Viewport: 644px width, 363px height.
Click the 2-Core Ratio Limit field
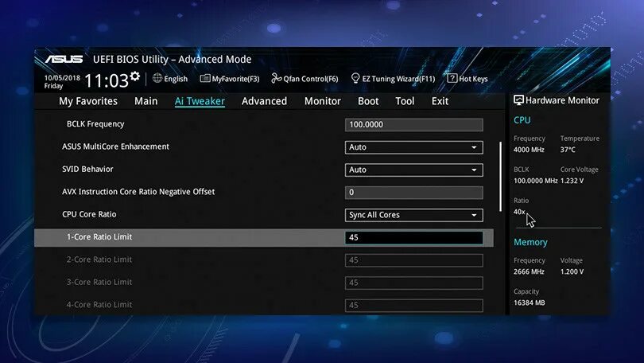(x=414, y=260)
